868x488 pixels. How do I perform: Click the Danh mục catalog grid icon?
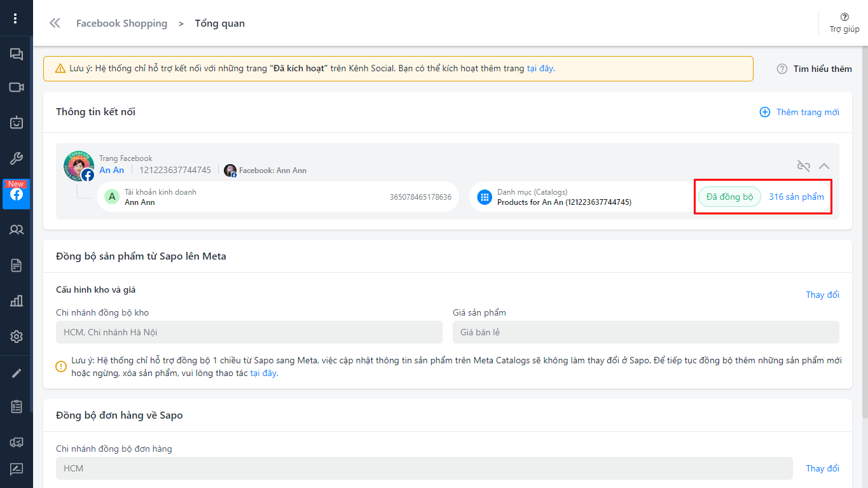[x=485, y=197]
